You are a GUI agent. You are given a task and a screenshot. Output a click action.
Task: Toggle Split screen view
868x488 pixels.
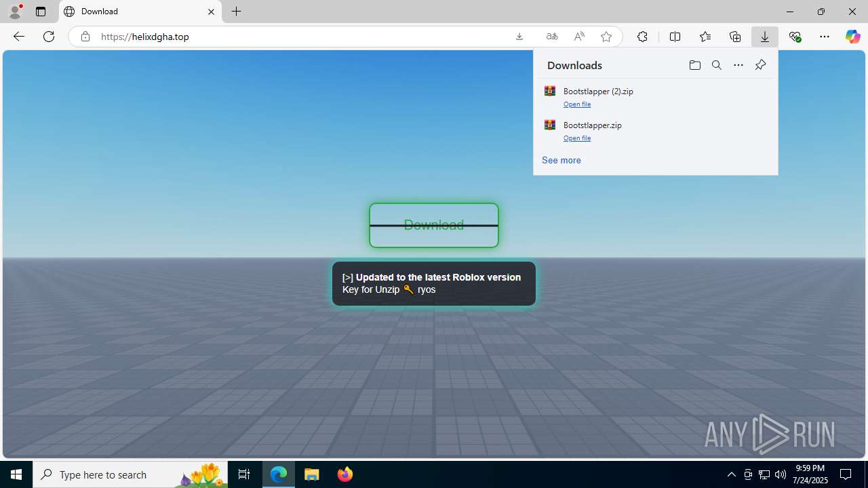[675, 37]
